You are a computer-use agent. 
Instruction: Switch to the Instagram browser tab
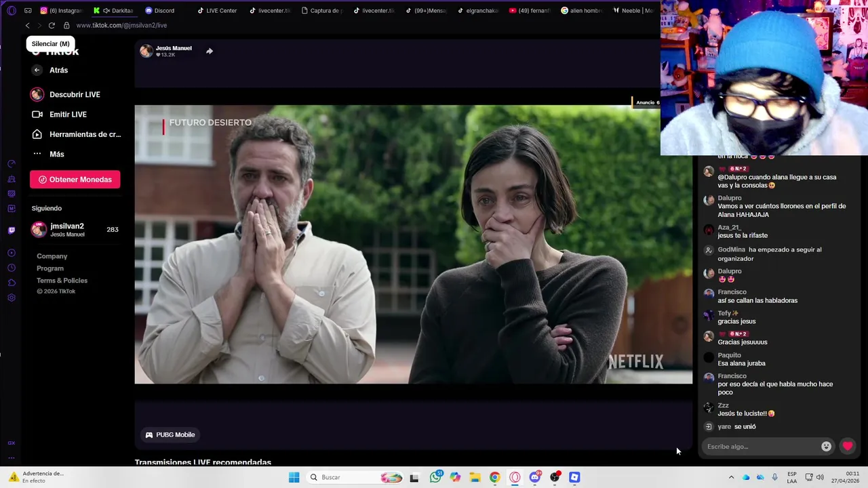pos(62,10)
